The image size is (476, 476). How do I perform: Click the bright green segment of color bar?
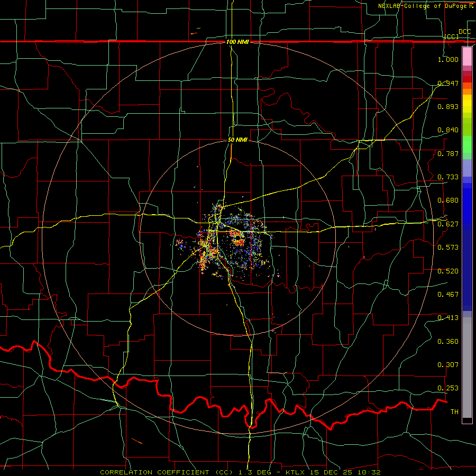coord(467,144)
